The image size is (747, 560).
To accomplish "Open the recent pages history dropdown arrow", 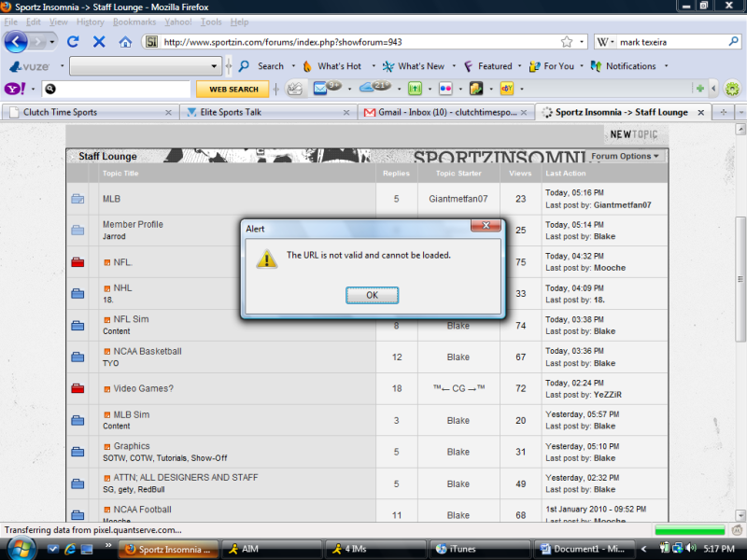I will pos(52,42).
